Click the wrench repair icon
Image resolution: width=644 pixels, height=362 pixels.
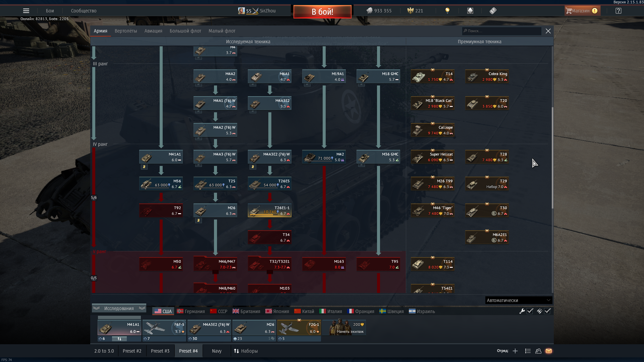(522, 311)
